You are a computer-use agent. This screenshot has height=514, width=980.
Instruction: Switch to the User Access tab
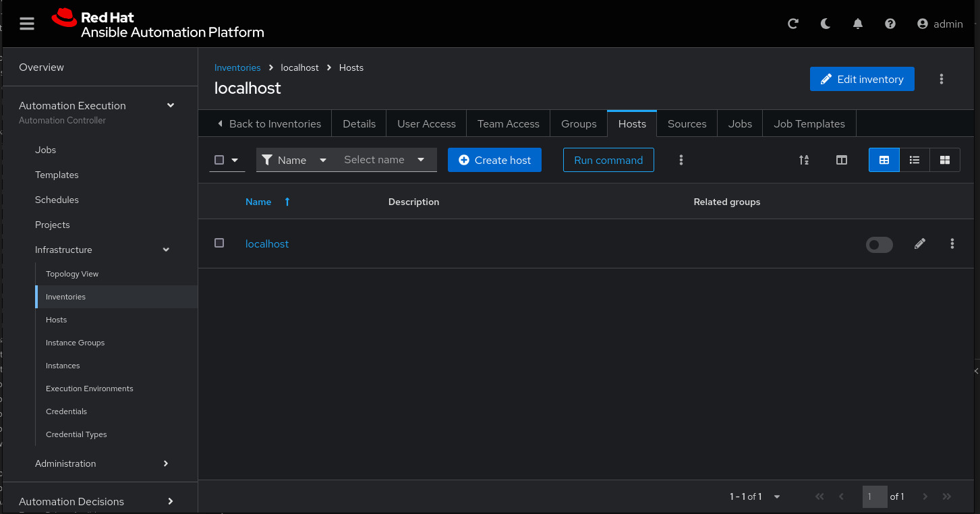[x=426, y=123]
